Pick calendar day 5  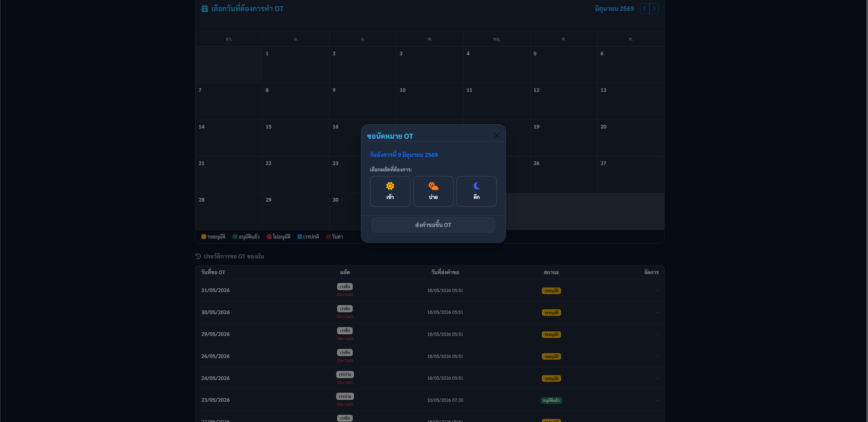coord(564,64)
